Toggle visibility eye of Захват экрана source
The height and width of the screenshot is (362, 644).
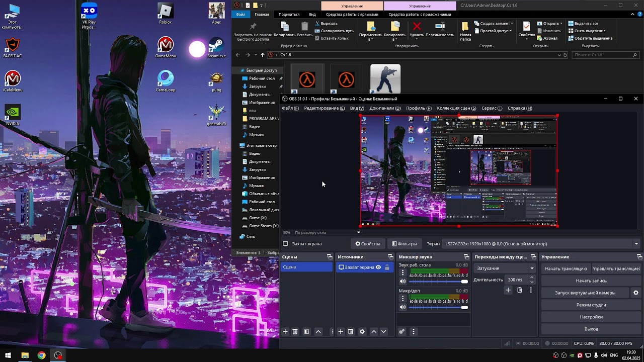pos(378,267)
